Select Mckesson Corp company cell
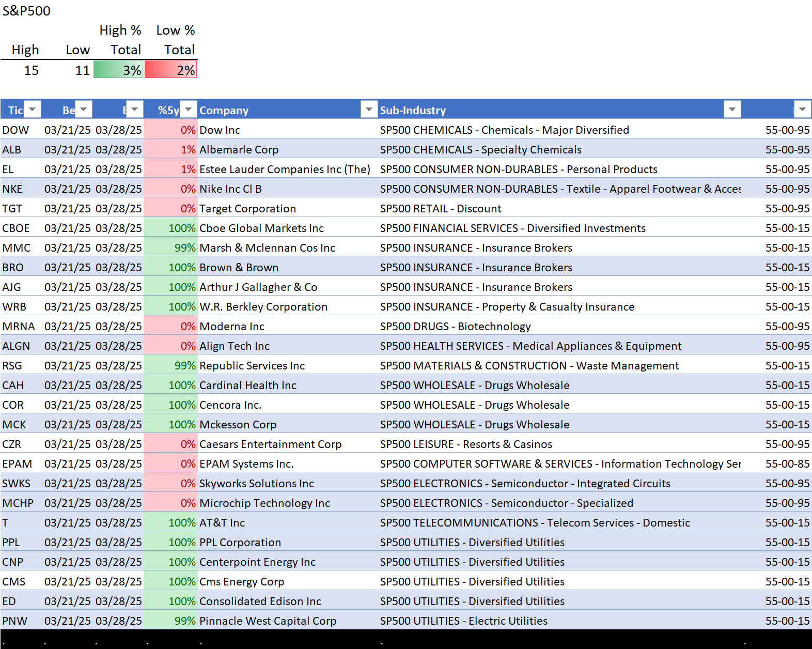The height and width of the screenshot is (649, 812). pyautogui.click(x=287, y=424)
